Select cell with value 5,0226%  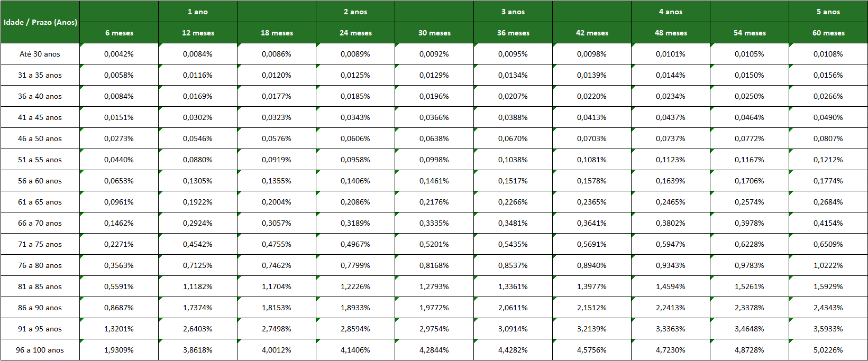[x=828, y=350]
